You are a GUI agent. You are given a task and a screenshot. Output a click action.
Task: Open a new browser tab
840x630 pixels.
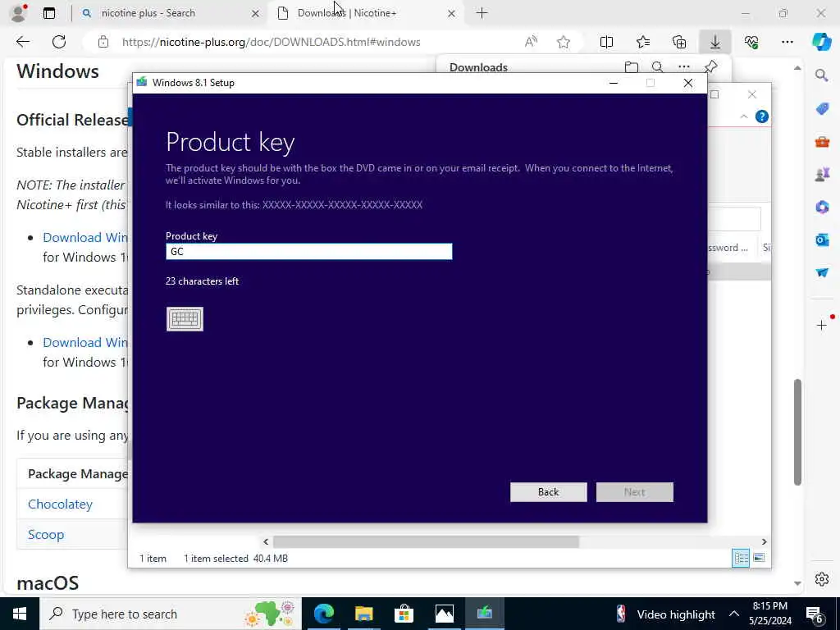482,13
